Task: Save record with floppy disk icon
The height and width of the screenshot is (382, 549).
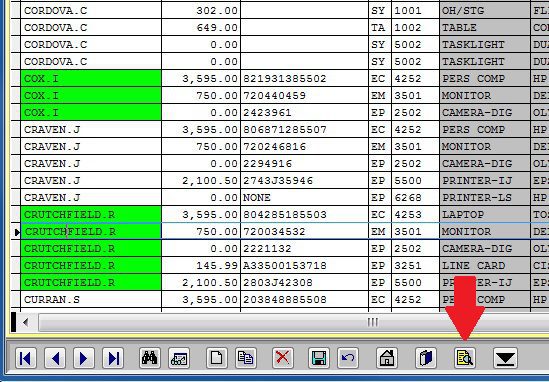Action: (x=319, y=358)
